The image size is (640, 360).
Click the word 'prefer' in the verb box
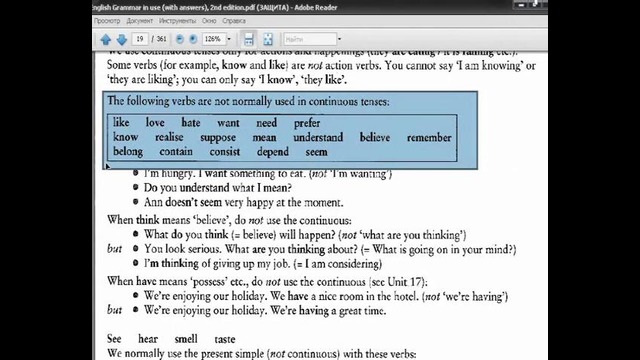click(x=307, y=123)
